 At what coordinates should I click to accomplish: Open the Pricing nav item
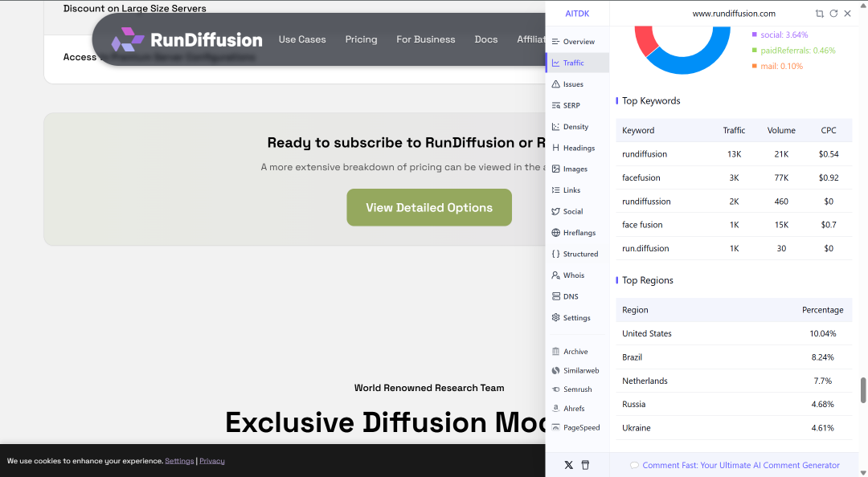[361, 39]
